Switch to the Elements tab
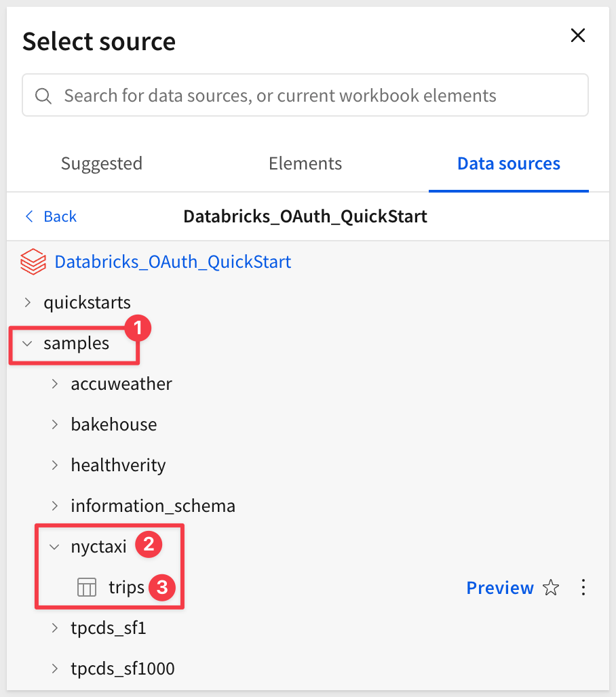The image size is (616, 697). coord(305,163)
